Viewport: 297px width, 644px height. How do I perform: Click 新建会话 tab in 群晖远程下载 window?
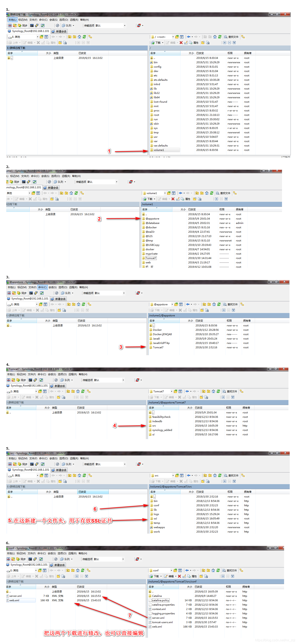coord(59,31)
